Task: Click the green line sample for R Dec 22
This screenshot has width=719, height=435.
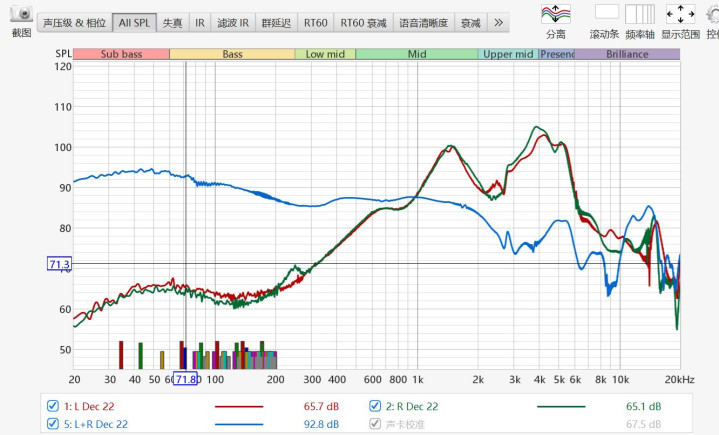Action: pyautogui.click(x=561, y=407)
